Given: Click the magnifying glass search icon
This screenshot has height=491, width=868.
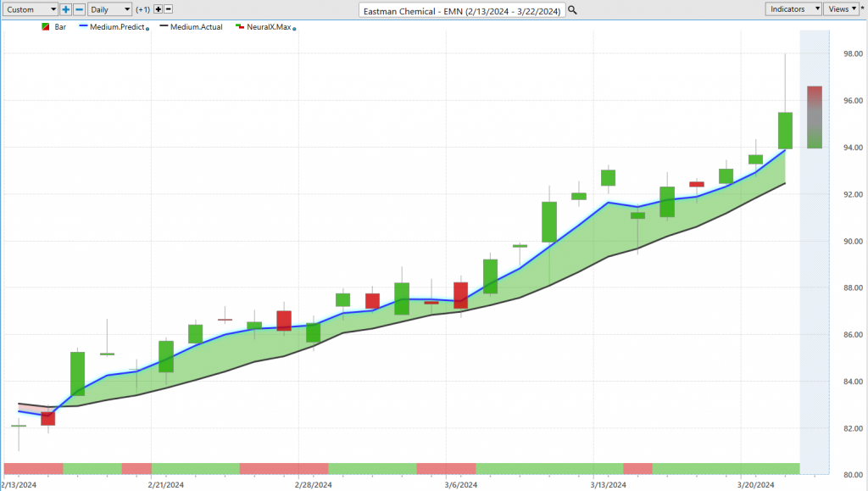Looking at the screenshot, I should coord(572,10).
